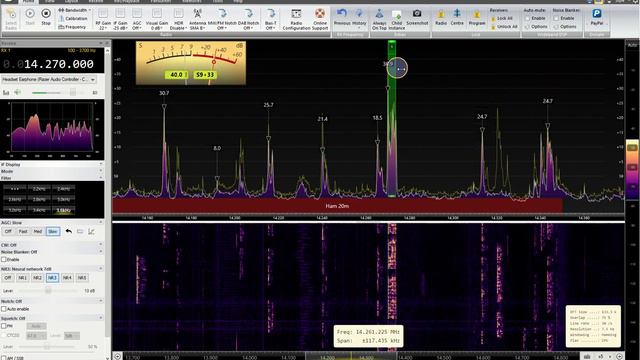
Task: Open the Bandwidth dropdown
Action: click(x=74, y=10)
